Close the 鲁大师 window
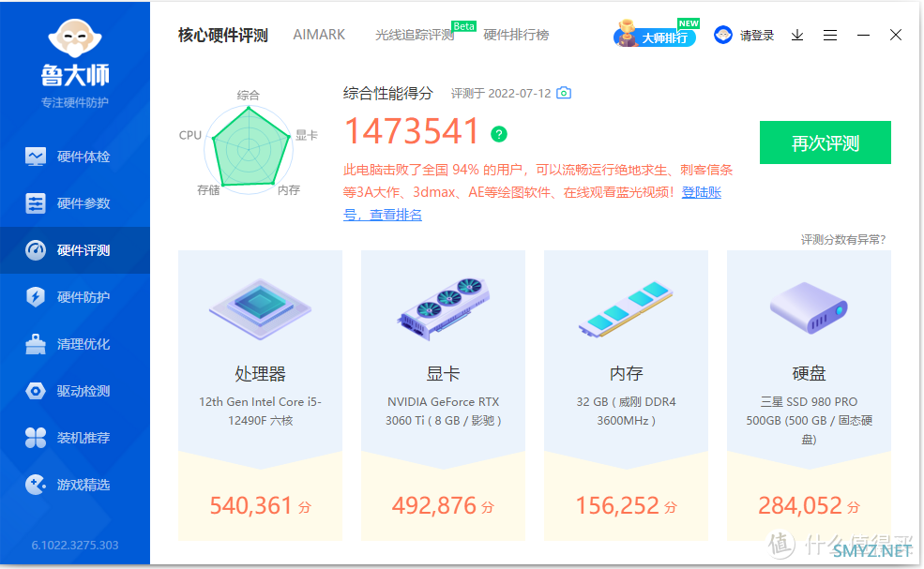This screenshot has width=924, height=569. click(896, 35)
